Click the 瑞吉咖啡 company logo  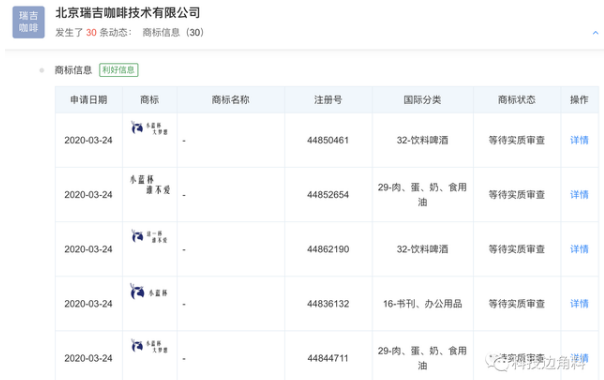pyautogui.click(x=29, y=22)
